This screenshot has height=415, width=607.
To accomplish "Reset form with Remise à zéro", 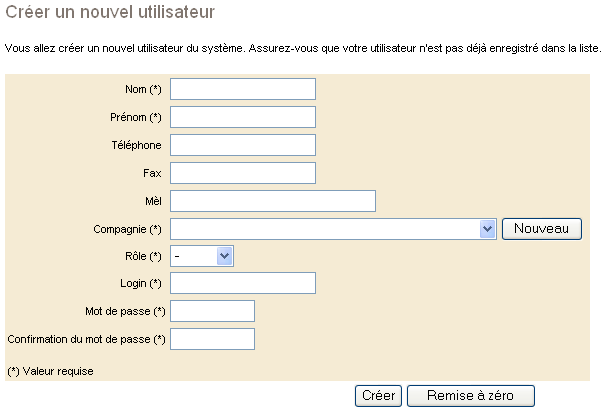I will tap(470, 396).
